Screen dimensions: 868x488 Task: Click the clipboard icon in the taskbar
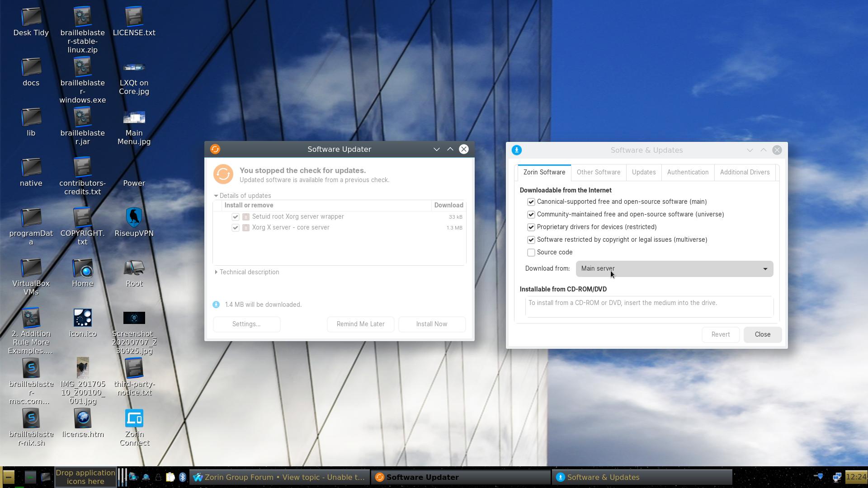(170, 477)
